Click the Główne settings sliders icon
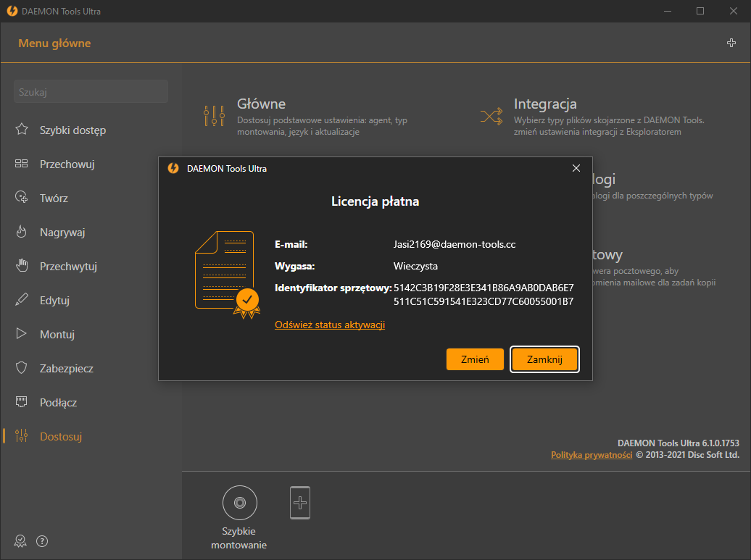751x560 pixels. coord(214,116)
